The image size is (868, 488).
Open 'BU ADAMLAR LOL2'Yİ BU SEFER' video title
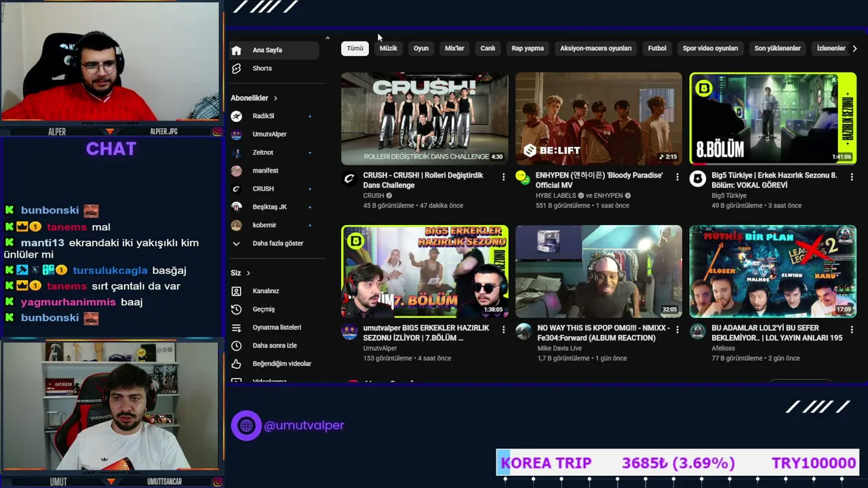click(x=777, y=333)
